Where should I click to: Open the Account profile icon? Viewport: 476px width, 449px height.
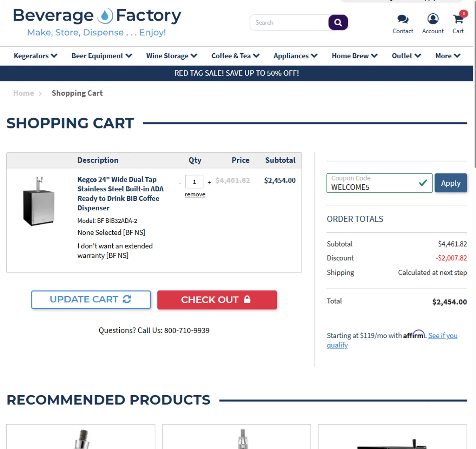coord(433,19)
